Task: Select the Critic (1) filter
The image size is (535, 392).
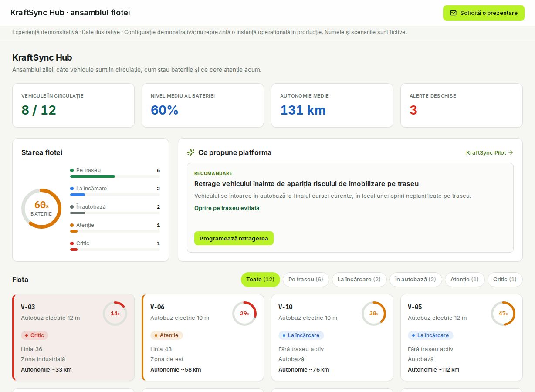Action: pyautogui.click(x=505, y=280)
